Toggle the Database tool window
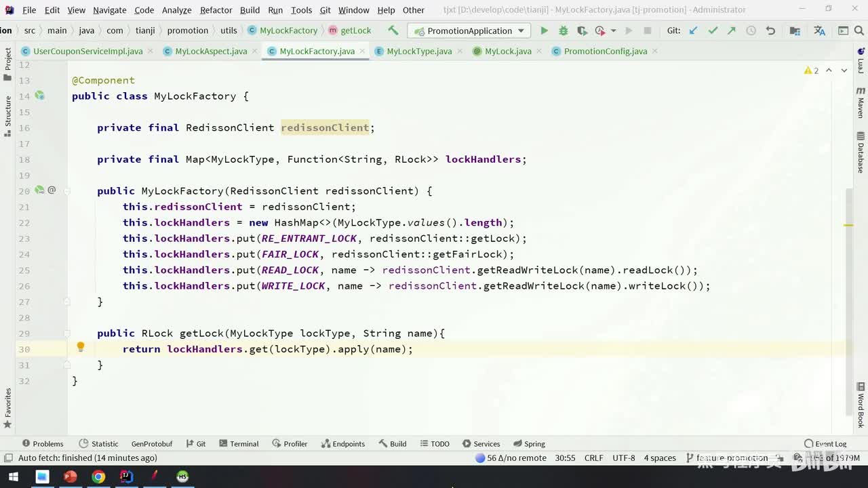The image size is (868, 488). coord(861,152)
